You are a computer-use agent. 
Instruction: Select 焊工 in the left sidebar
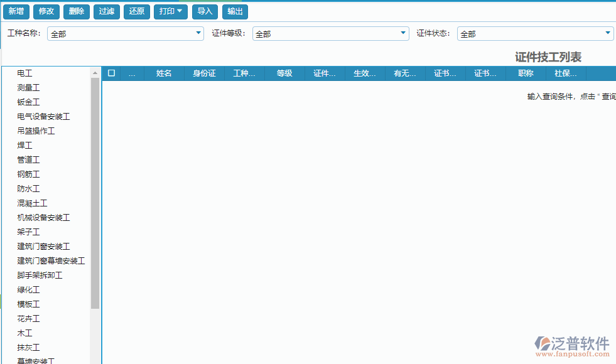pos(24,145)
